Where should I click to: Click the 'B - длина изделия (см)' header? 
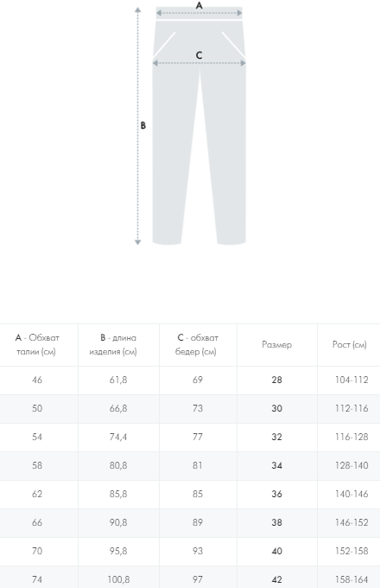click(113, 345)
